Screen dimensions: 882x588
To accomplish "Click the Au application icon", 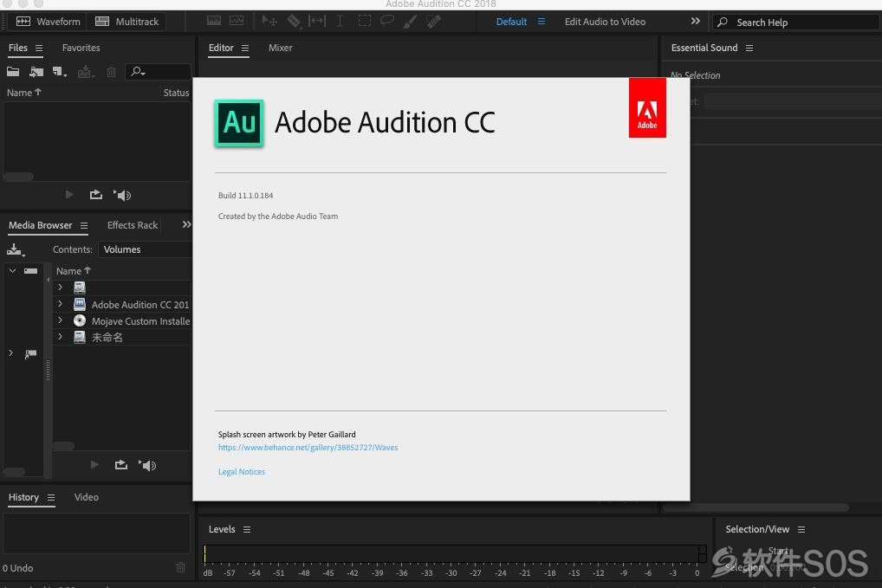I will (239, 123).
